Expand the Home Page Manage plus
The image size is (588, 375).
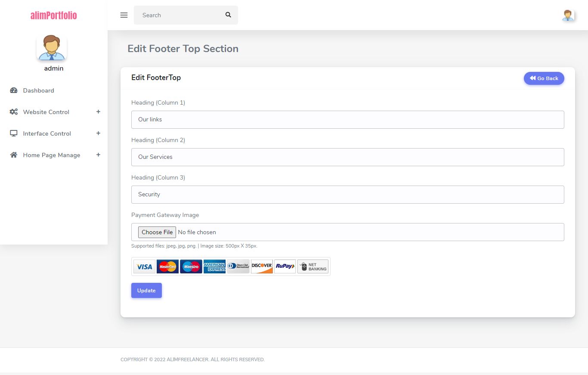point(98,155)
